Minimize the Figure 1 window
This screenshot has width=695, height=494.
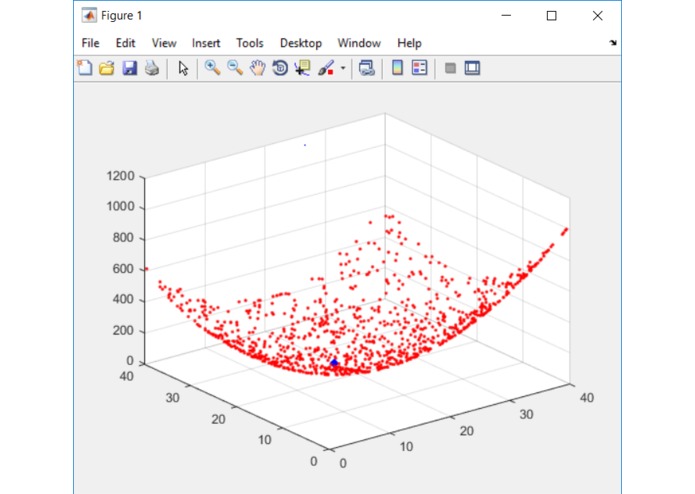click(506, 16)
